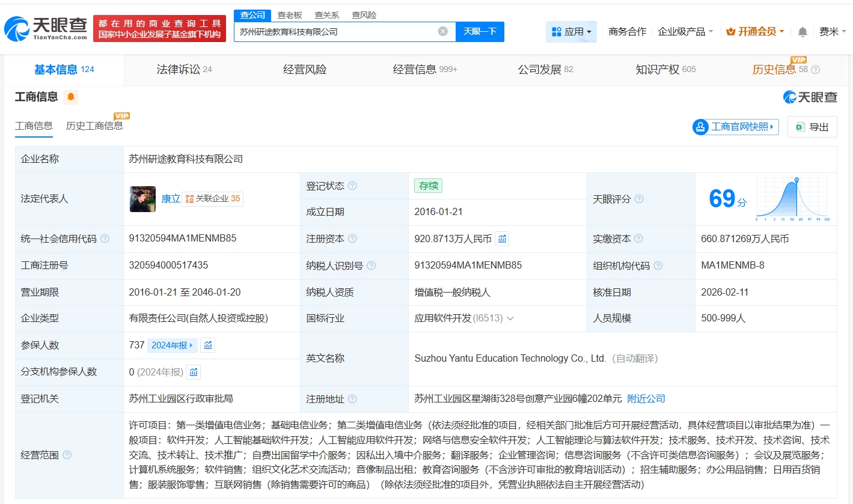Switch to the 经营信息 tab

425,70
